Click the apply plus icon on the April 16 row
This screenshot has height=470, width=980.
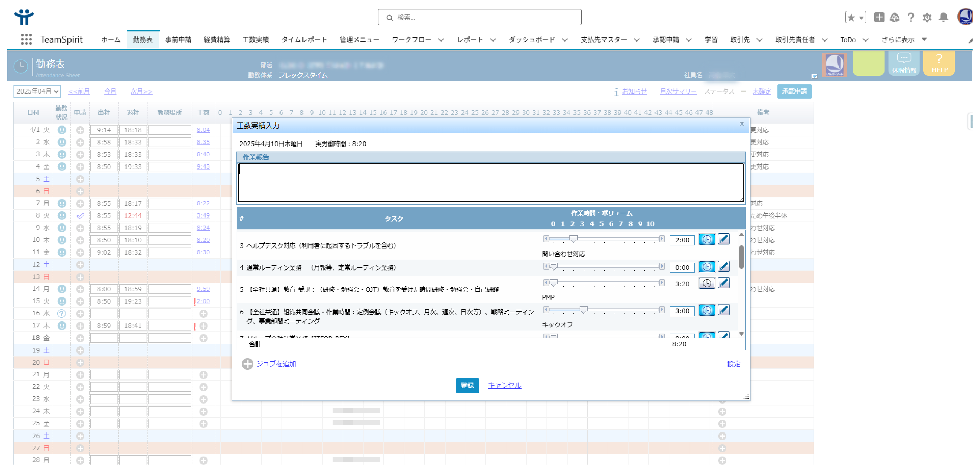[x=80, y=313]
